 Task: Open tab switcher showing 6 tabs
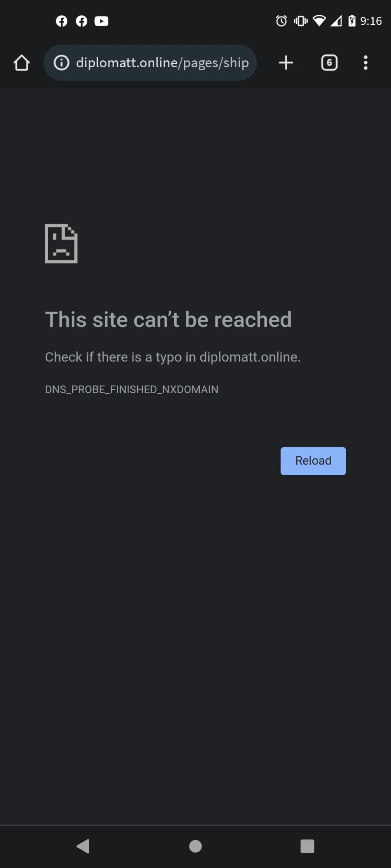(x=329, y=62)
